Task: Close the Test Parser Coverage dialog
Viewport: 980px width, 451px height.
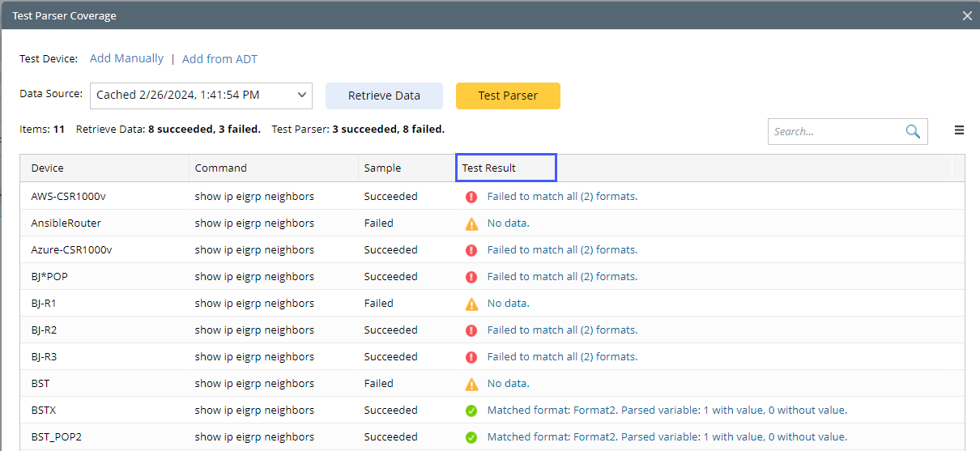Action: coord(967,15)
